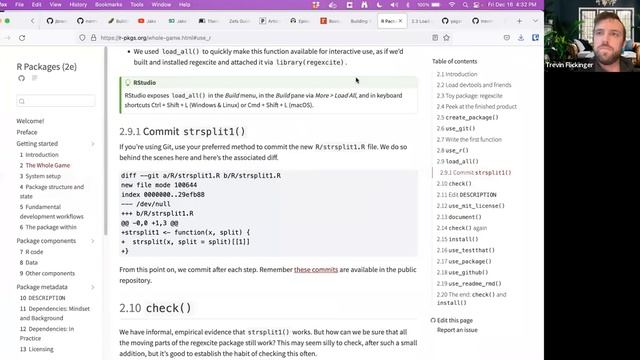Jump to 2.5 create_package() in table of contents
The image size is (640, 360).
(467, 118)
